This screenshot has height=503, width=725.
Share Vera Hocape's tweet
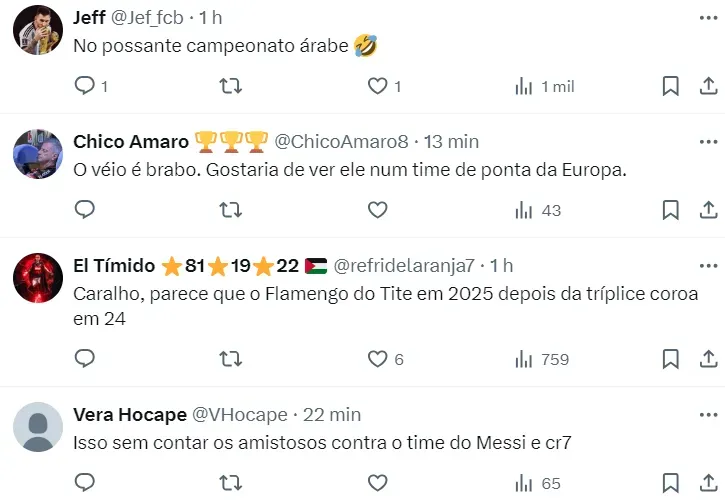tap(705, 484)
